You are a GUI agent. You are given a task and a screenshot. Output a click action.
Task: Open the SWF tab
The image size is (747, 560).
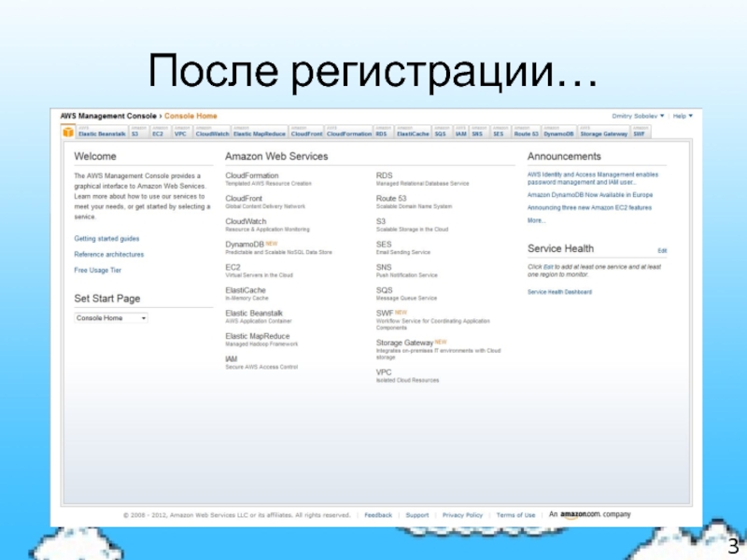641,132
